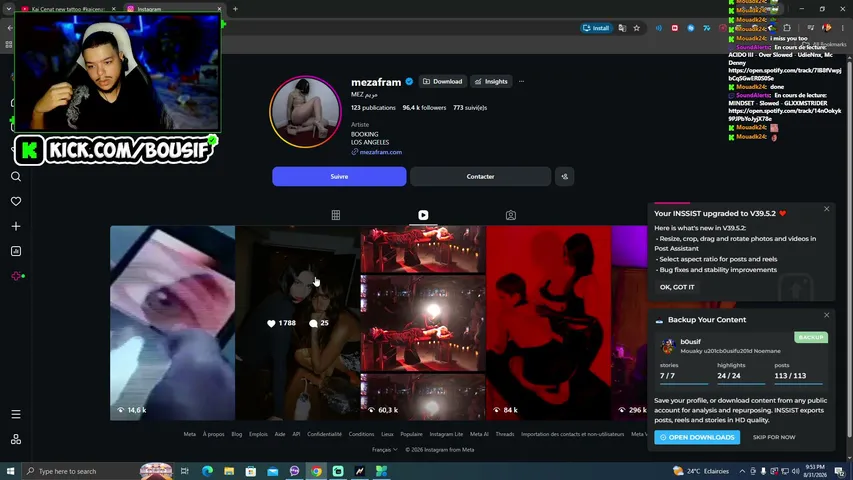
Task: Click the green BACKUP button
Action: click(x=811, y=337)
